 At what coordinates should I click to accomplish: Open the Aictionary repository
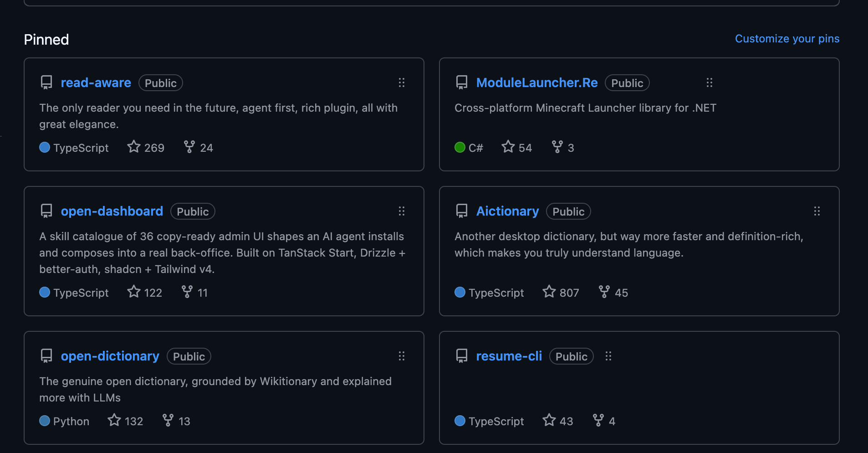tap(507, 211)
